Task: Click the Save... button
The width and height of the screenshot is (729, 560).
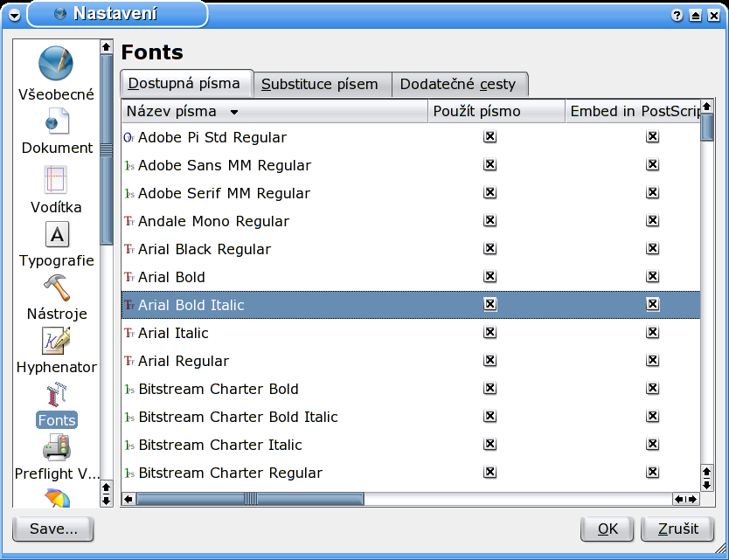Action: [x=53, y=529]
